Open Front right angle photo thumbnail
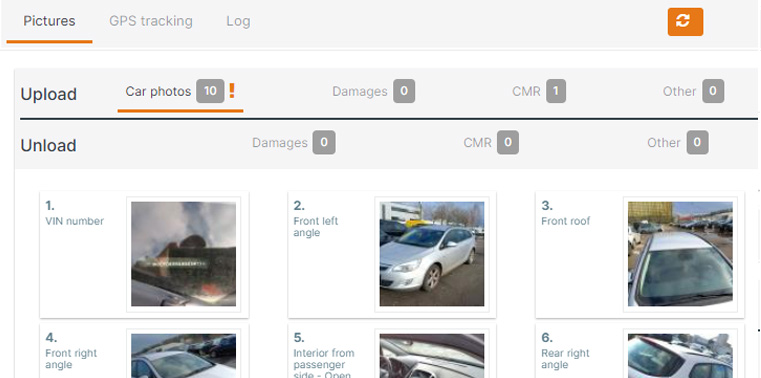The height and width of the screenshot is (378, 761). point(183,356)
